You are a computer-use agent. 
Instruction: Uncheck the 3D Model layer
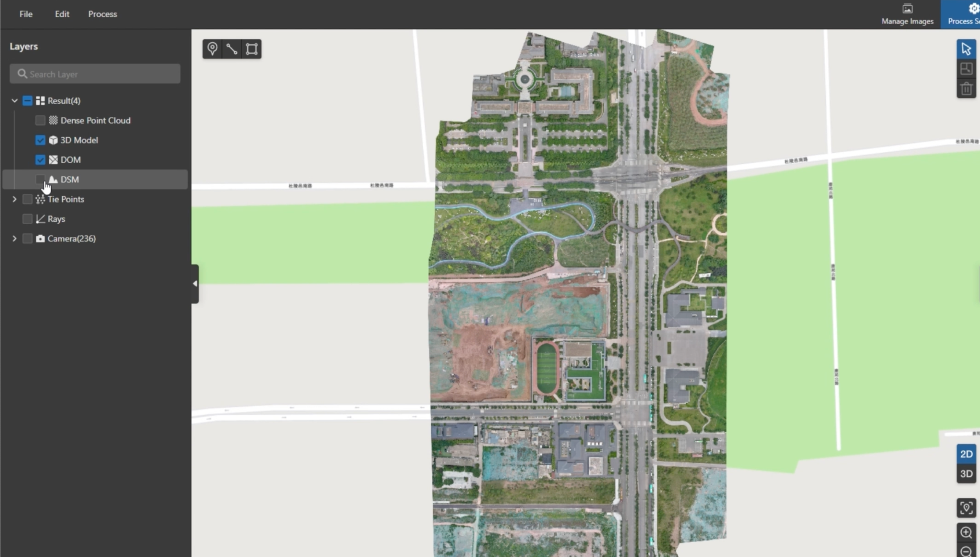(x=40, y=140)
